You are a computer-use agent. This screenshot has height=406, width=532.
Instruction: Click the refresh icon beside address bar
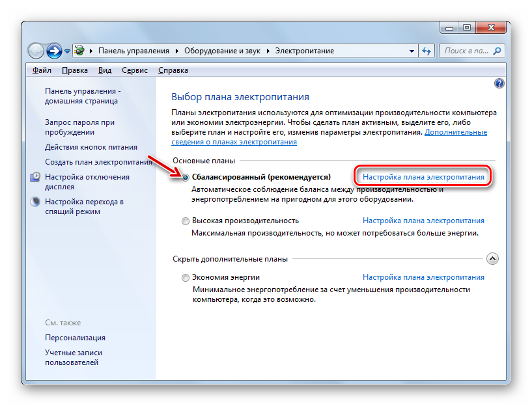427,51
